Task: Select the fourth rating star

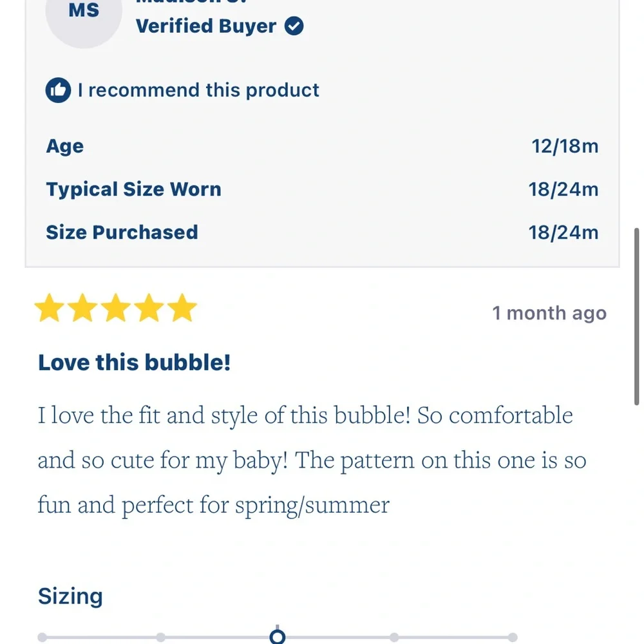Action: [x=149, y=308]
